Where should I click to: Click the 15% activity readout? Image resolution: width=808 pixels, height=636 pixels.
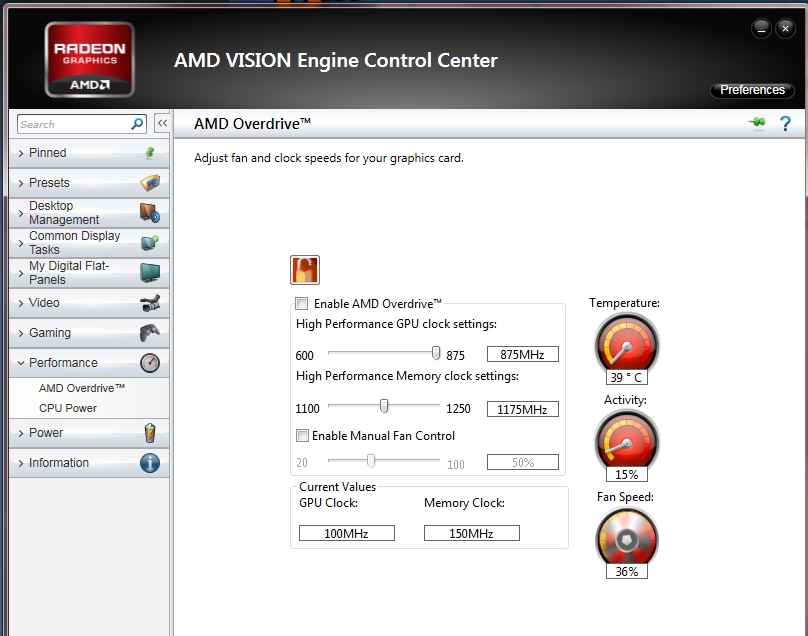click(x=627, y=474)
